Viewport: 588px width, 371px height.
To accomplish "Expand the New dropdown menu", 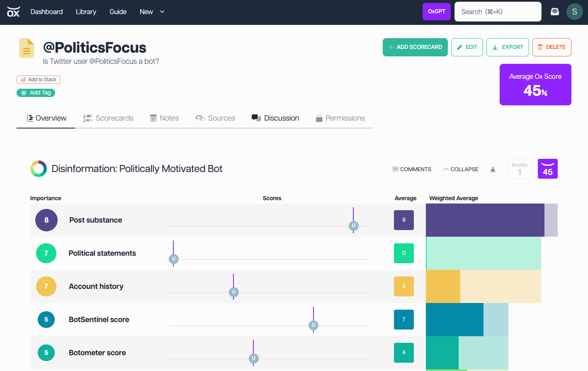I will [x=152, y=12].
